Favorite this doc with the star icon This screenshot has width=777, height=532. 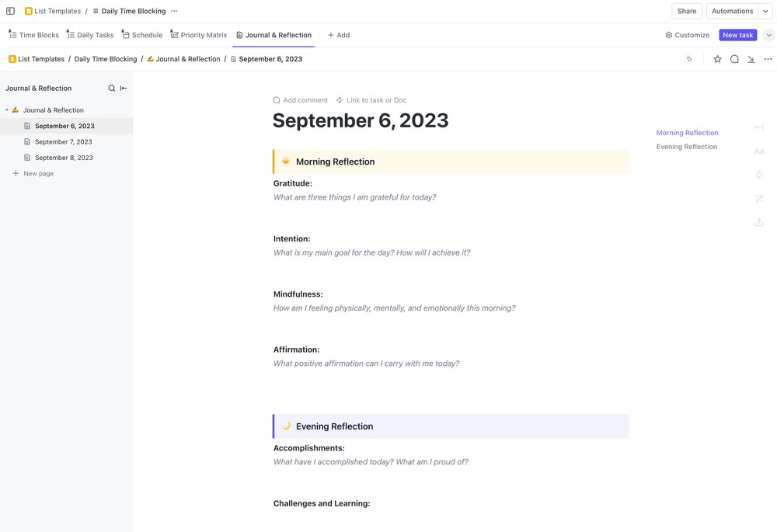717,59
